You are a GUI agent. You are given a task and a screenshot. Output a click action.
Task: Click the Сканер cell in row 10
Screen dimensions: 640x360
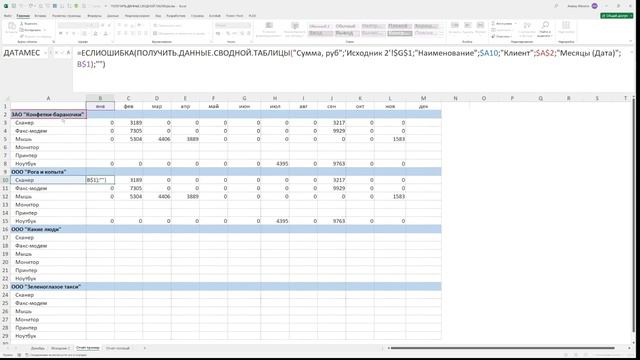coord(48,180)
